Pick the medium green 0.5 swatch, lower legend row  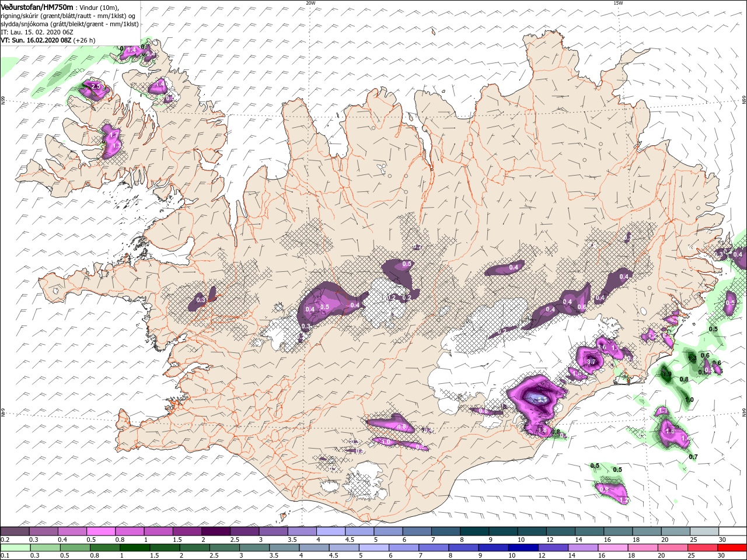tap(75, 548)
